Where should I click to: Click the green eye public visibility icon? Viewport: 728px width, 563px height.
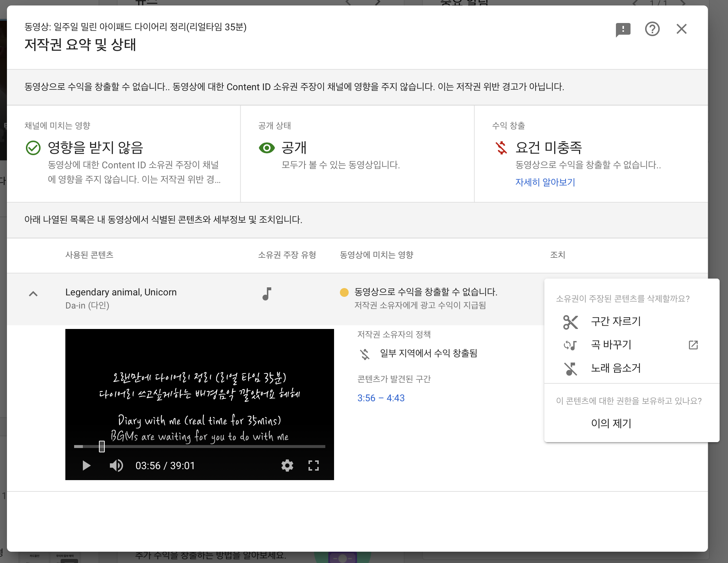(x=267, y=148)
